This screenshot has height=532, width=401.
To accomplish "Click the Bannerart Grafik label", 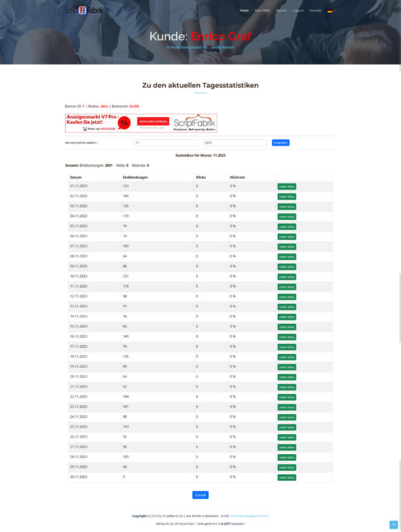I will pos(125,106).
